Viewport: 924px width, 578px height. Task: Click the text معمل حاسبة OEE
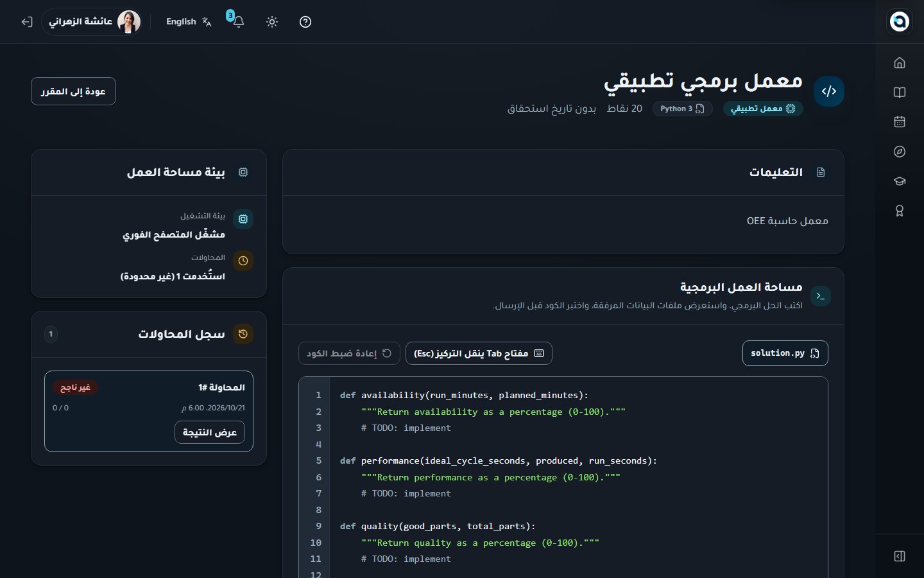point(787,221)
